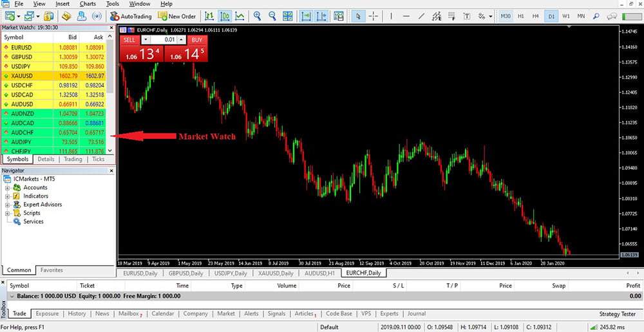Switch to Favorites tab in Navigator
The image size is (644, 332).
tap(52, 270)
